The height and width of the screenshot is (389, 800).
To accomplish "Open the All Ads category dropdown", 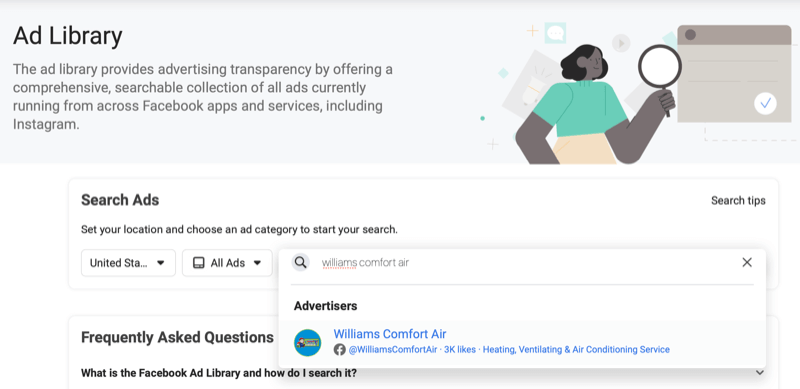I will point(227,263).
